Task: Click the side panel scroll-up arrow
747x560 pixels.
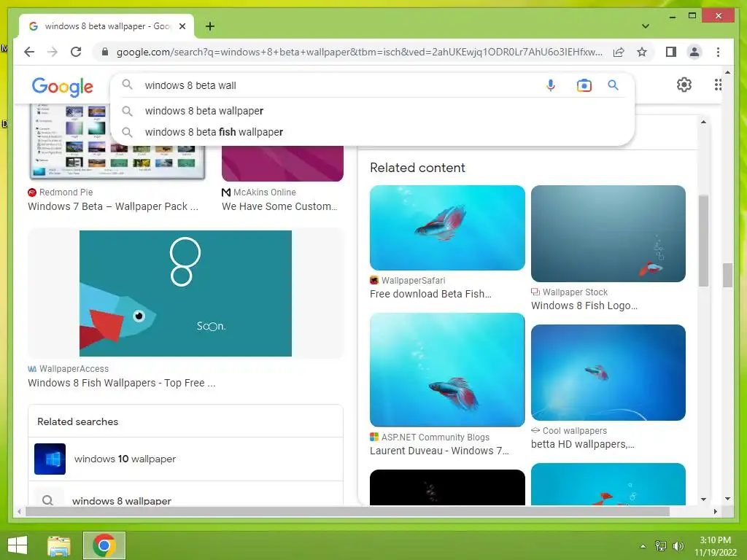Action: pyautogui.click(x=704, y=122)
